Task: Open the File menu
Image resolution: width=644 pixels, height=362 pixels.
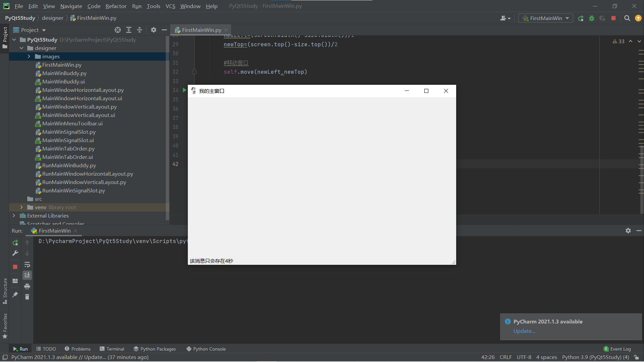Action: 19,6
